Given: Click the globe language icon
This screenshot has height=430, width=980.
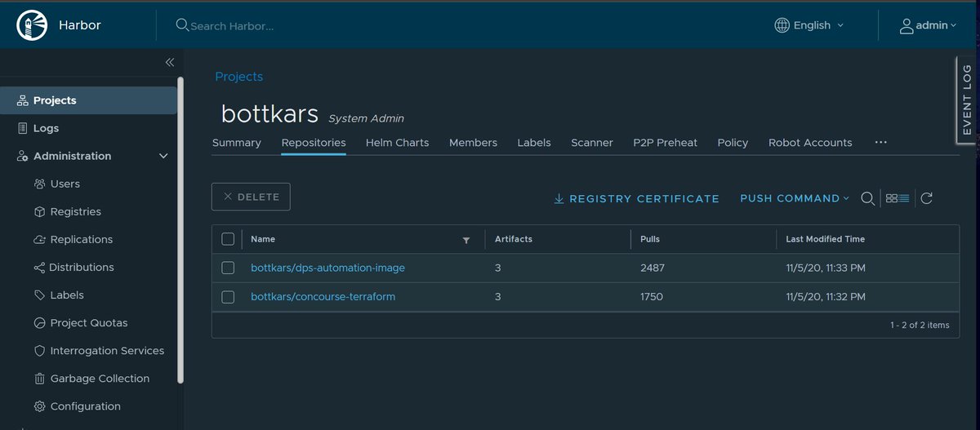Looking at the screenshot, I should pyautogui.click(x=782, y=25).
